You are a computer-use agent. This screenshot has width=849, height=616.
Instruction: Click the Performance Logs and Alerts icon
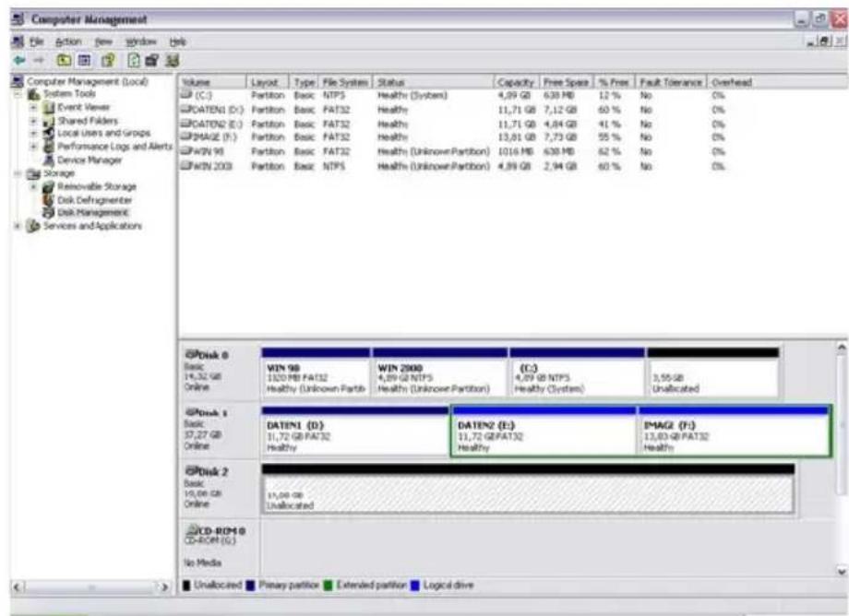[x=49, y=147]
